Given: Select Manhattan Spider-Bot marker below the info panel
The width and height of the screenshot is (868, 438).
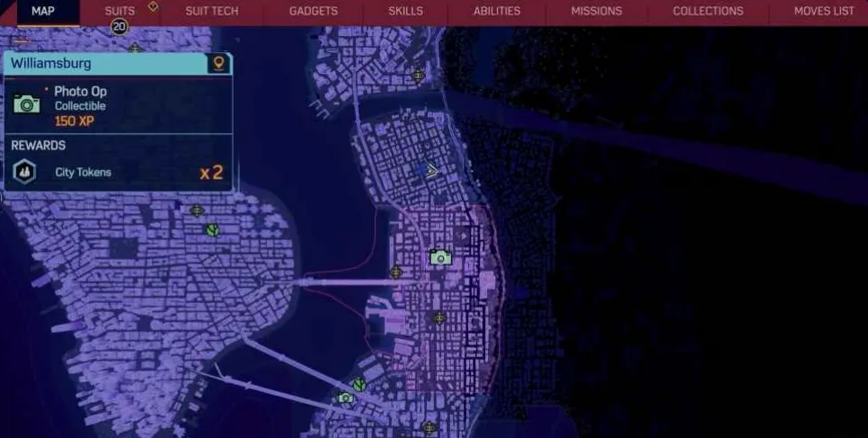Looking at the screenshot, I should coord(197,210).
